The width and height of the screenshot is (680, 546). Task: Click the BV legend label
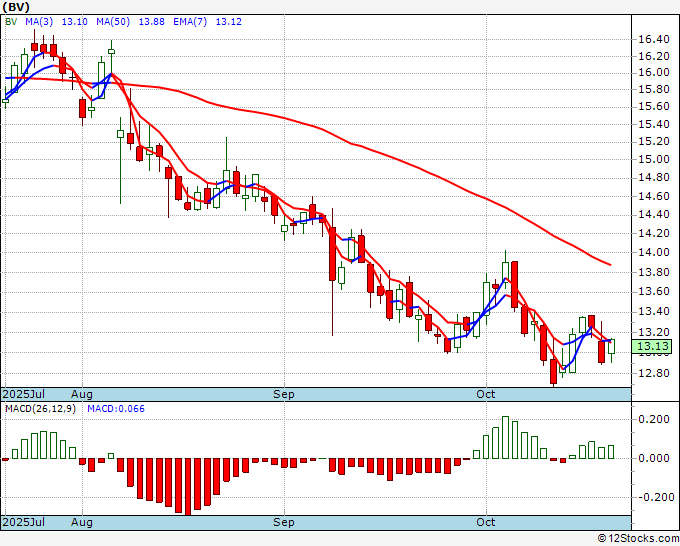pos(11,22)
